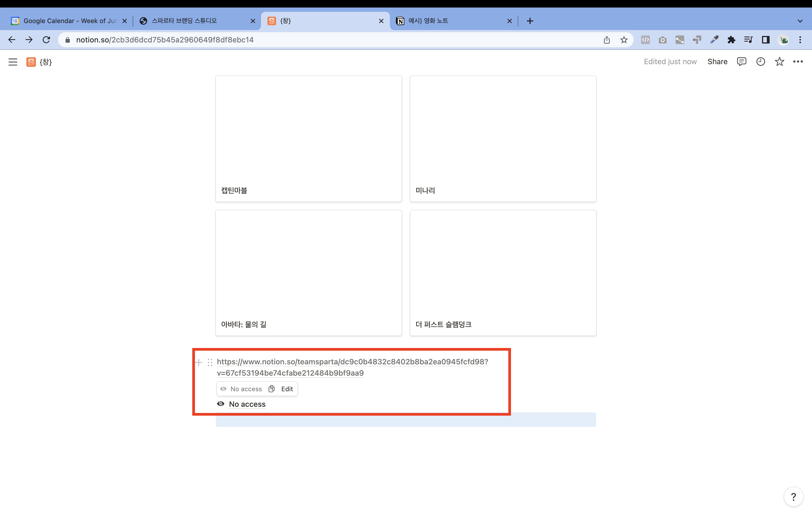The height and width of the screenshot is (515, 812).
Task: View page history clock icon
Action: coord(760,61)
